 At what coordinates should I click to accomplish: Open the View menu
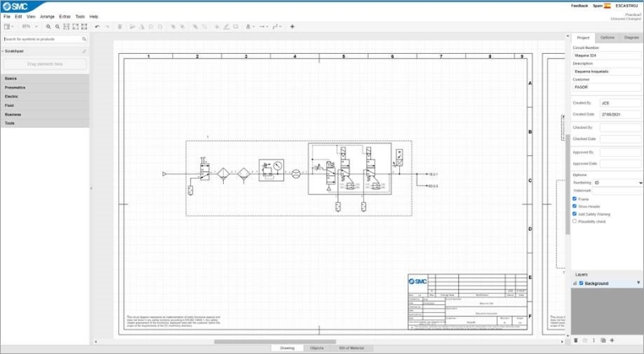pyautogui.click(x=31, y=17)
